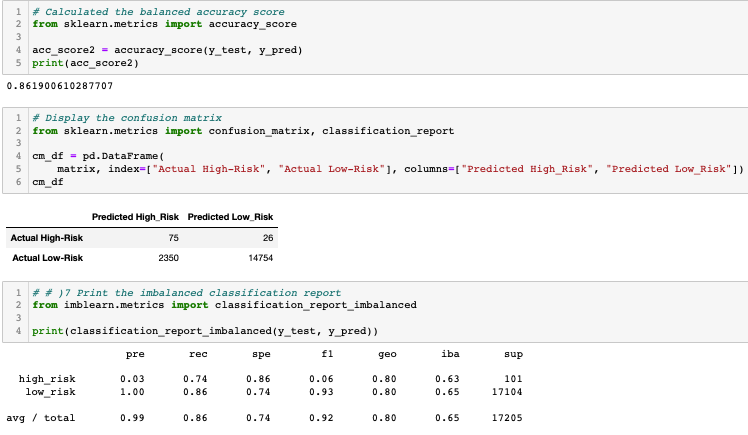Viewport: 748px width, 435px height.
Task: Click the print(classification_report_imbalanced(...)) line
Action: (x=205, y=331)
